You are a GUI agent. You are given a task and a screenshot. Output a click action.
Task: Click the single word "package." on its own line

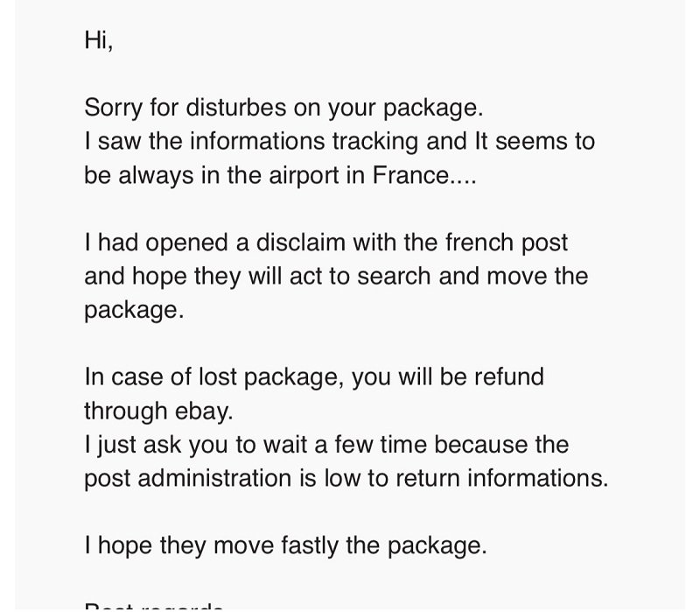coord(134,311)
